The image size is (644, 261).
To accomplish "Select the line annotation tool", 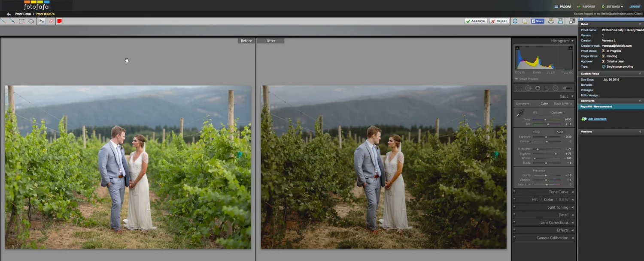I will (x=3, y=21).
